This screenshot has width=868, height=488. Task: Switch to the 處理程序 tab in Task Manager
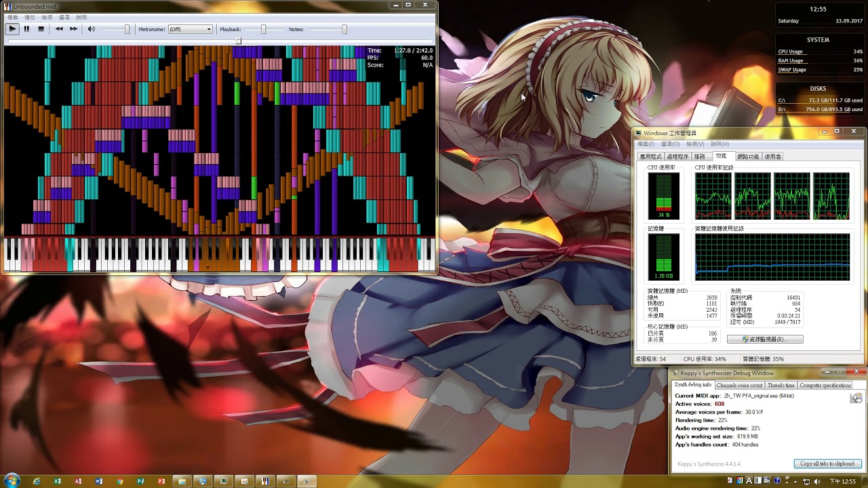click(x=678, y=157)
